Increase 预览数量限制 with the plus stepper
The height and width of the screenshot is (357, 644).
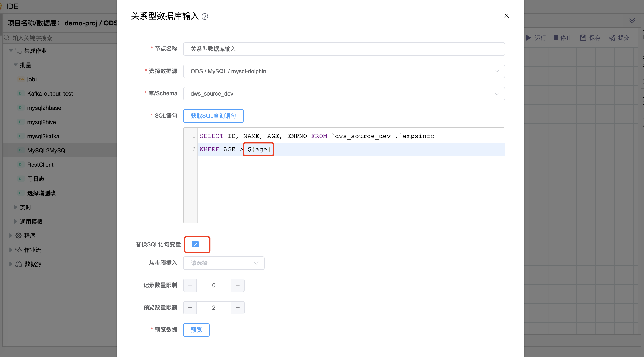tap(238, 307)
